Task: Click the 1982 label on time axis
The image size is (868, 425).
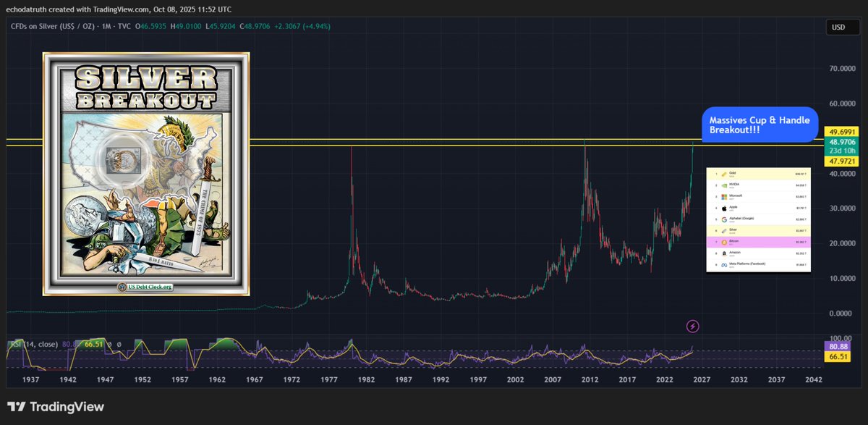Action: [x=366, y=379]
